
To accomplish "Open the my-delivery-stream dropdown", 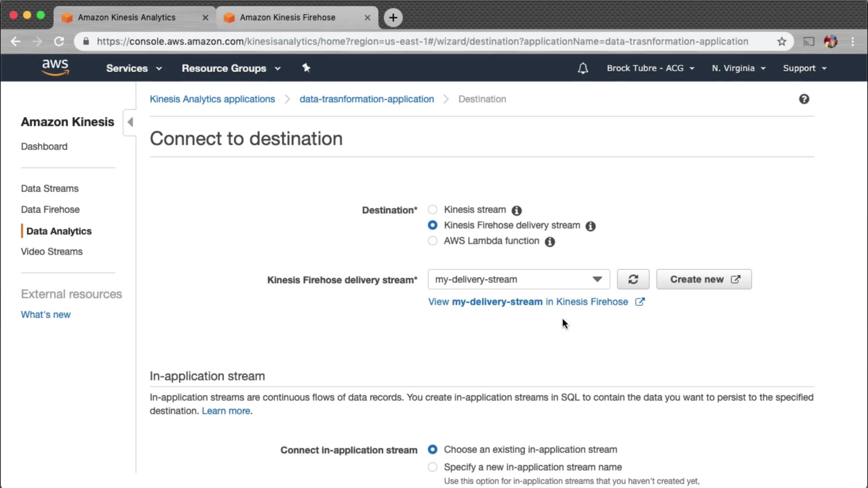I will coord(518,279).
